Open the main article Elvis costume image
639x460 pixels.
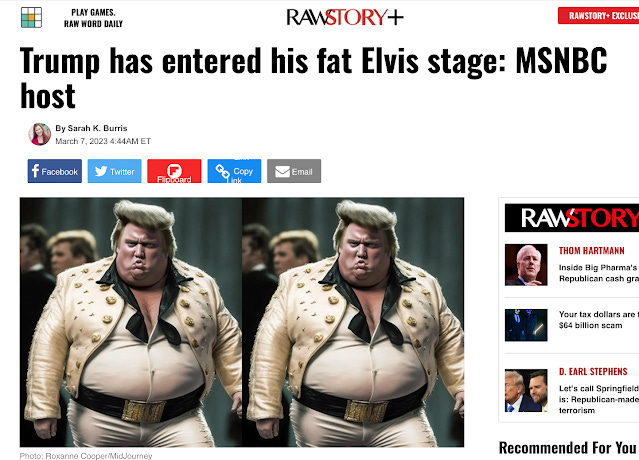coord(242,322)
